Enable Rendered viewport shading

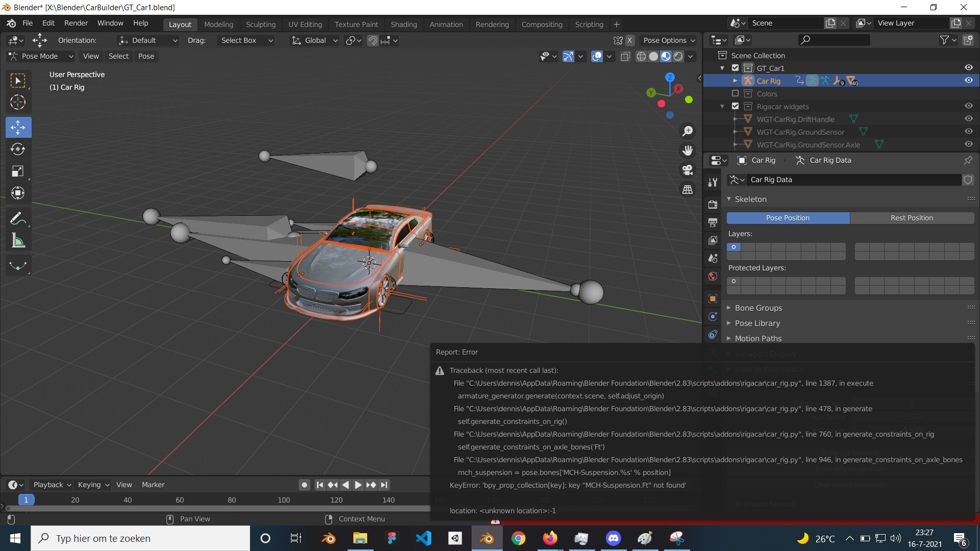pyautogui.click(x=678, y=57)
